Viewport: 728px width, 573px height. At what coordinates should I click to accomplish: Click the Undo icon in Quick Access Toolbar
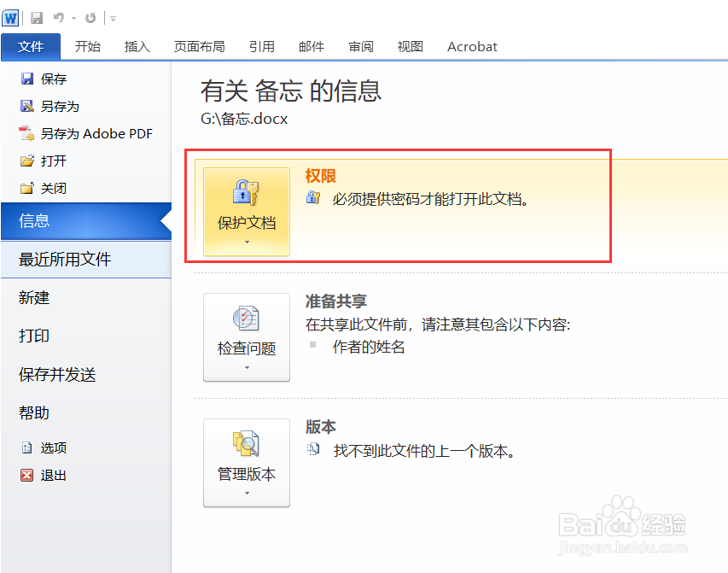coord(59,18)
